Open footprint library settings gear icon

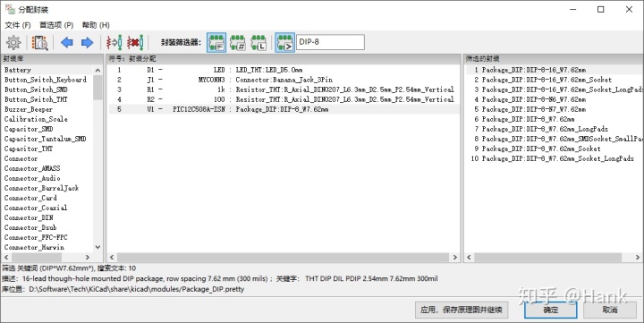click(x=13, y=42)
